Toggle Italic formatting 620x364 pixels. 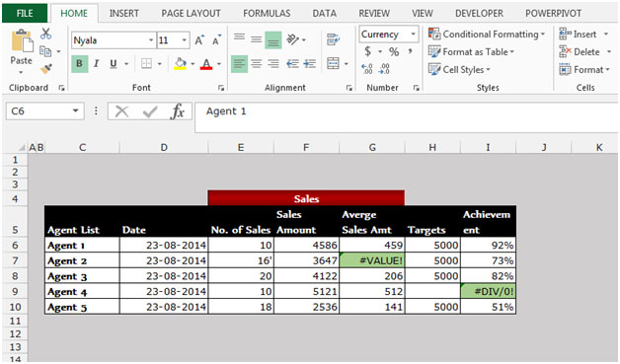pos(96,64)
